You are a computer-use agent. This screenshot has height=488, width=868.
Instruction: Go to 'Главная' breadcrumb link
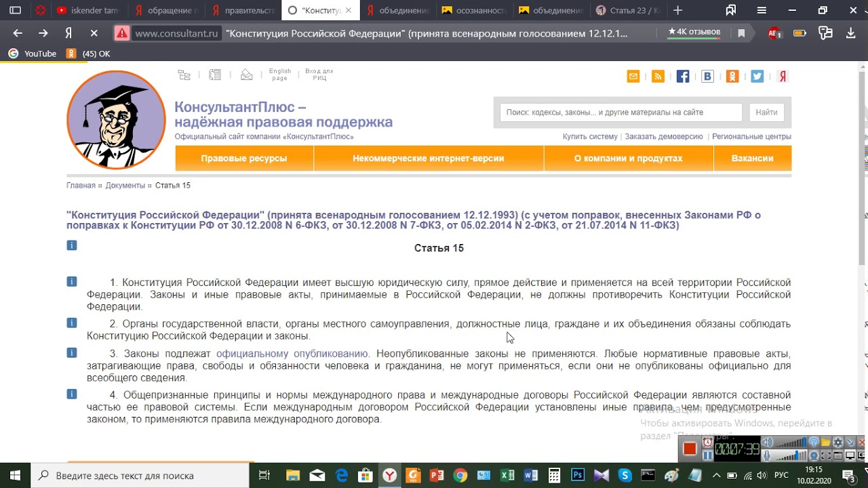81,185
